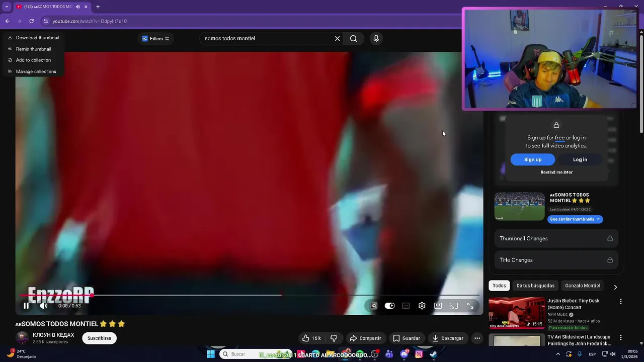Open the tab search dropdown arrow
Image resolution: width=644 pixels, height=362 pixels.
click(7, 7)
